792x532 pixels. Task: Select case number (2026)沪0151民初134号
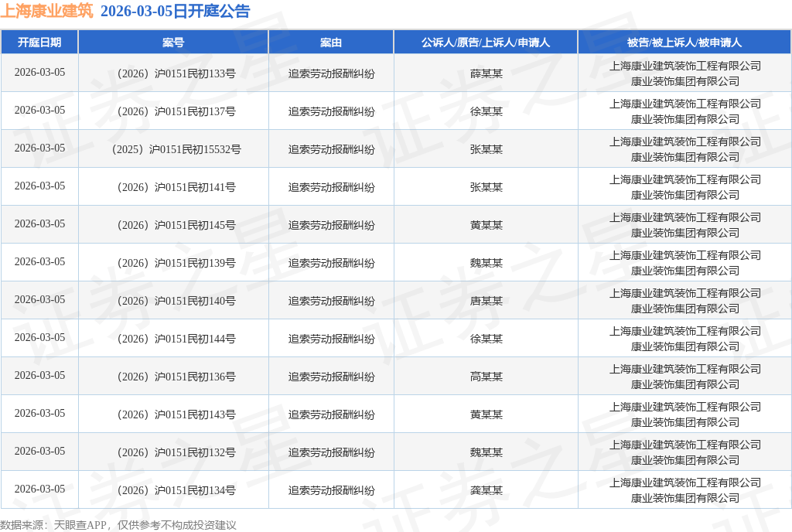coord(176,490)
